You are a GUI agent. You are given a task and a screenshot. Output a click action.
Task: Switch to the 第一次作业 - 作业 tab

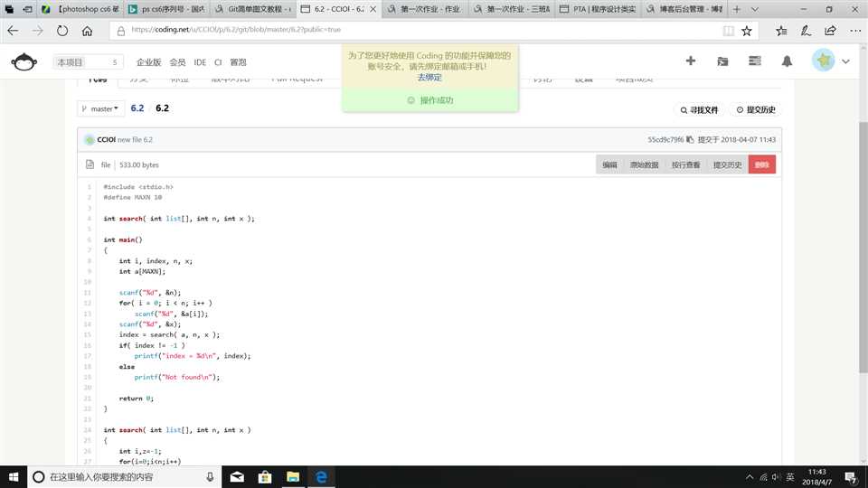[x=425, y=9]
